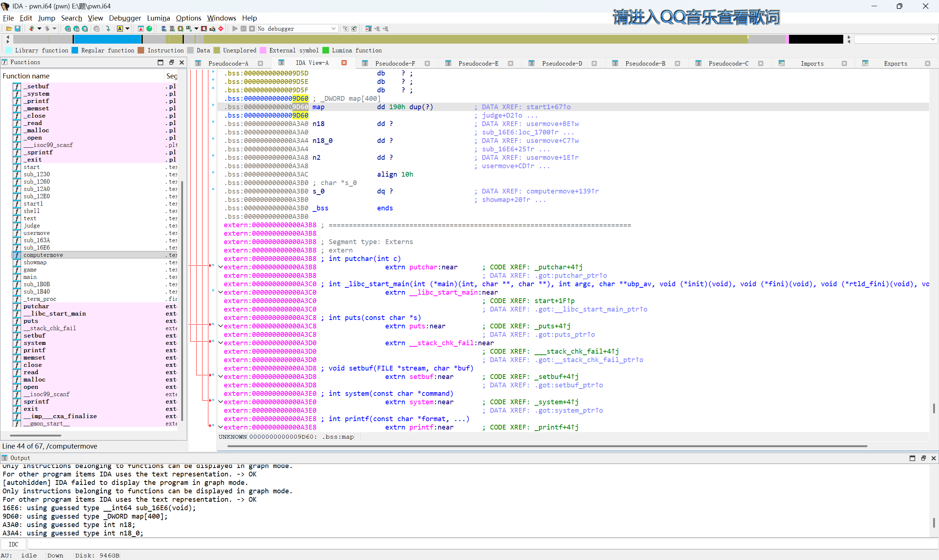Click the yellow A text search icon
Image resolution: width=939 pixels, height=560 pixels.
coord(120,29)
